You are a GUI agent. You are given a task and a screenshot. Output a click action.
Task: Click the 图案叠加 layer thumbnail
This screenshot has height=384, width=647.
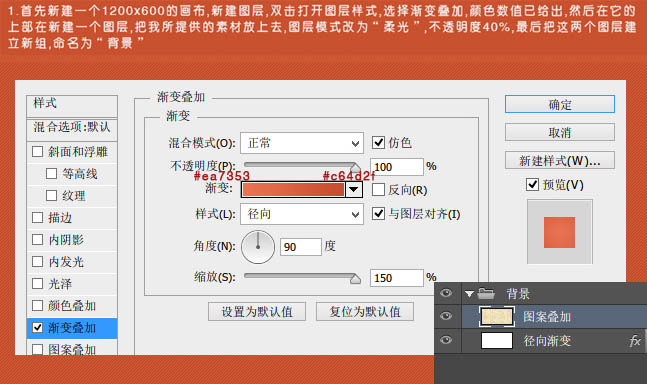[497, 317]
